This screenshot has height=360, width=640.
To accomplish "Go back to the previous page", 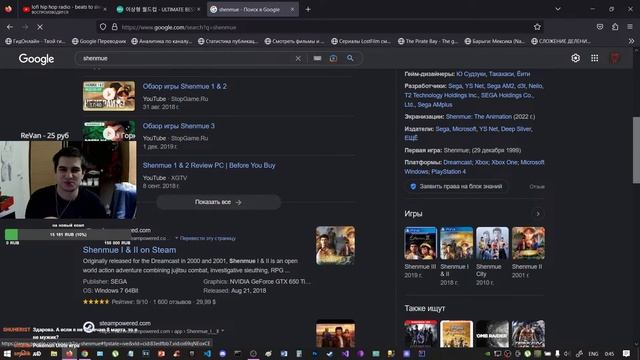I will coord(10,27).
